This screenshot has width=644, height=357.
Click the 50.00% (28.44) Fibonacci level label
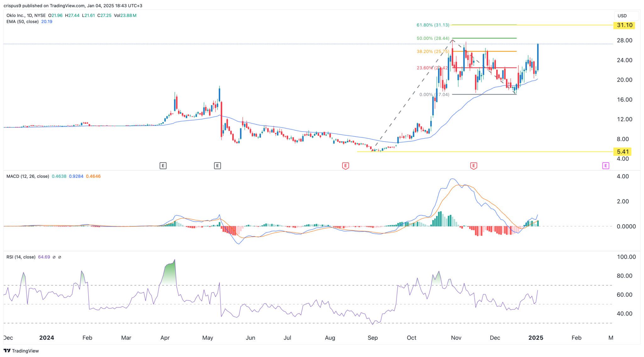pyautogui.click(x=433, y=38)
